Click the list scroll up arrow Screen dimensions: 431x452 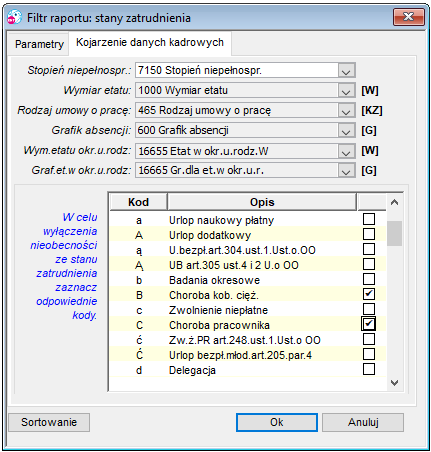click(x=394, y=202)
